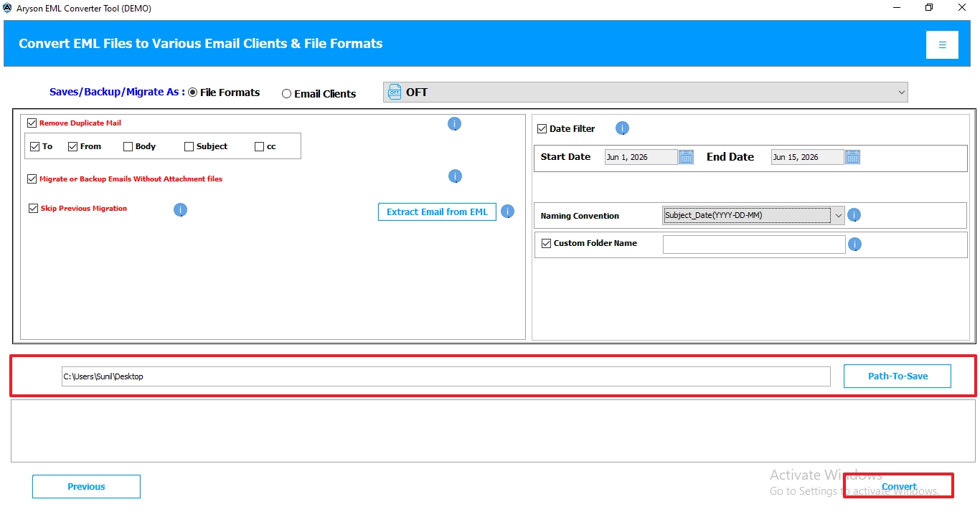This screenshot has height=522, width=980.
Task: Select Email Clients radio option
Action: point(286,93)
